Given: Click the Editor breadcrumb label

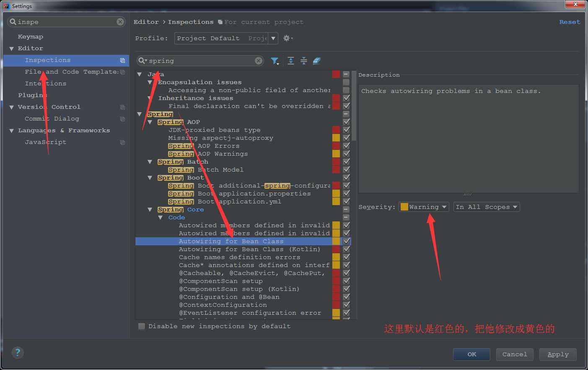Looking at the screenshot, I should coord(146,22).
